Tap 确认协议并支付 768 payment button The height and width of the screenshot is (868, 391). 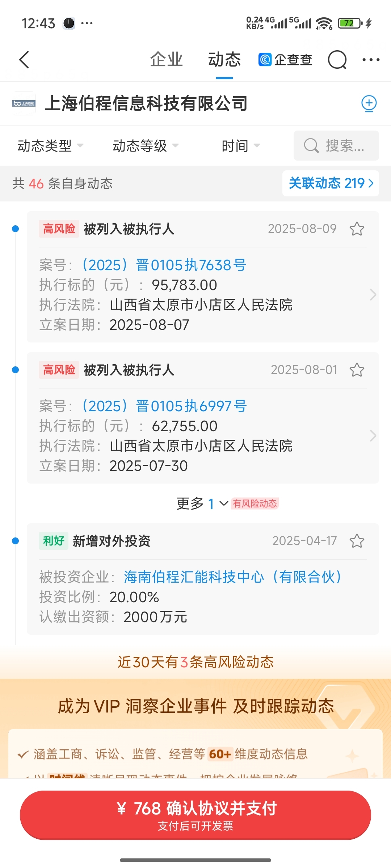(x=195, y=815)
